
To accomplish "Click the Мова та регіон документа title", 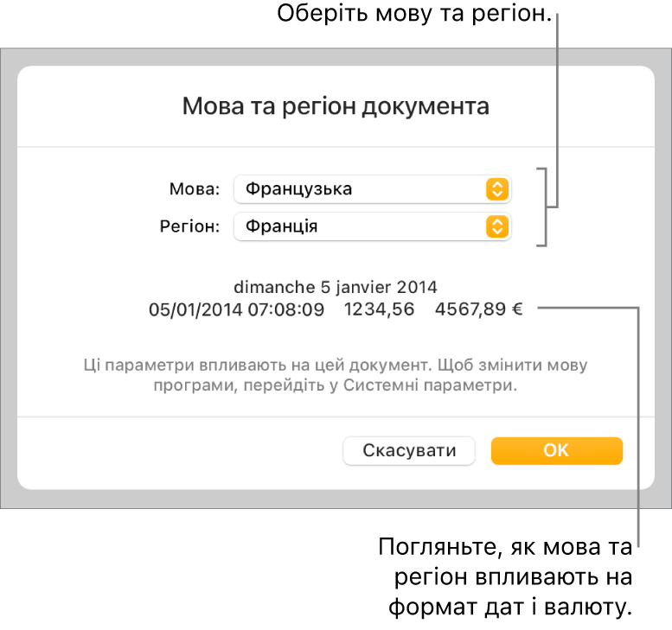I will pyautogui.click(x=336, y=106).
